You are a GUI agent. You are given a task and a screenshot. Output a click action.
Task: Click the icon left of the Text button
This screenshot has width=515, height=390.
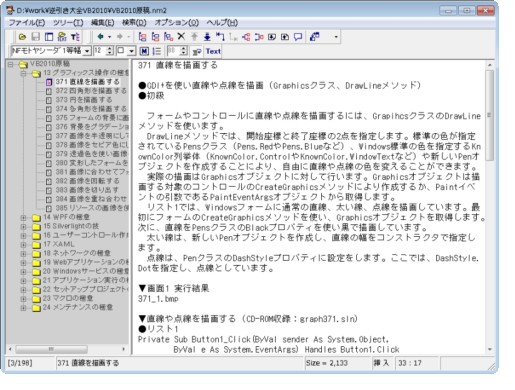click(197, 51)
